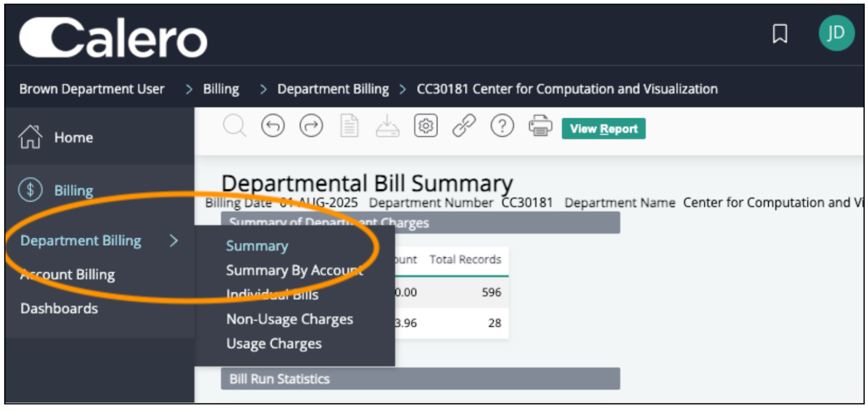Click the 596 total records cell
Viewport: 868px width, 410px height.
click(x=491, y=292)
